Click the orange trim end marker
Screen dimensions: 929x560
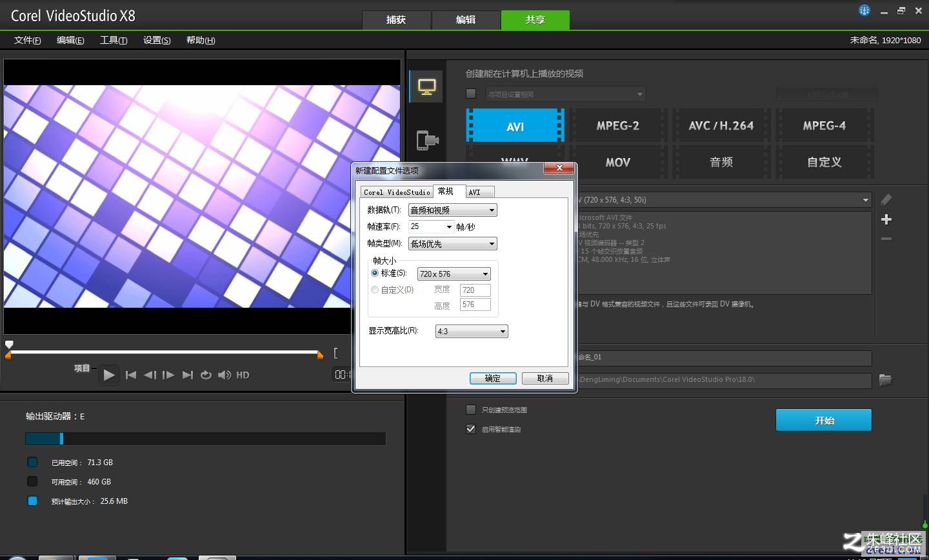pos(320,355)
